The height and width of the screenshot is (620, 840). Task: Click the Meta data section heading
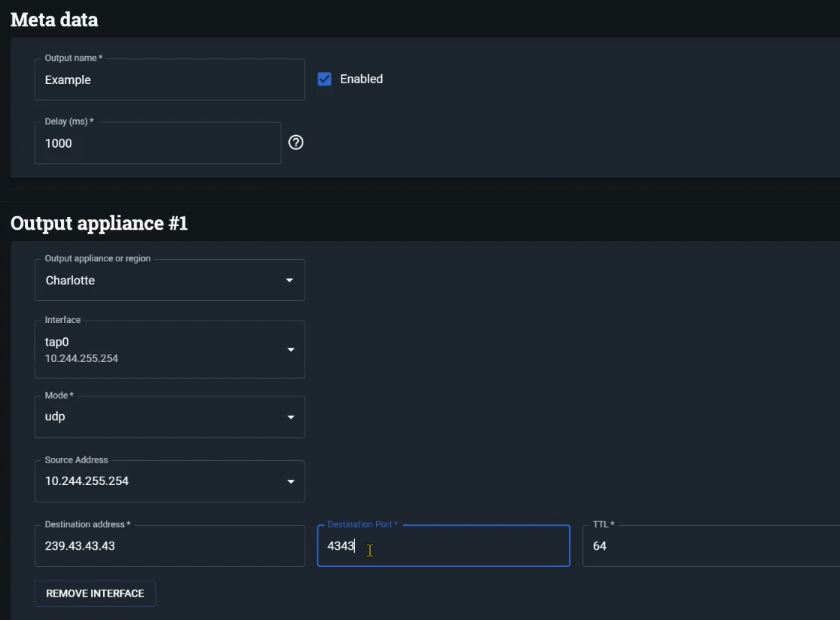point(54,19)
